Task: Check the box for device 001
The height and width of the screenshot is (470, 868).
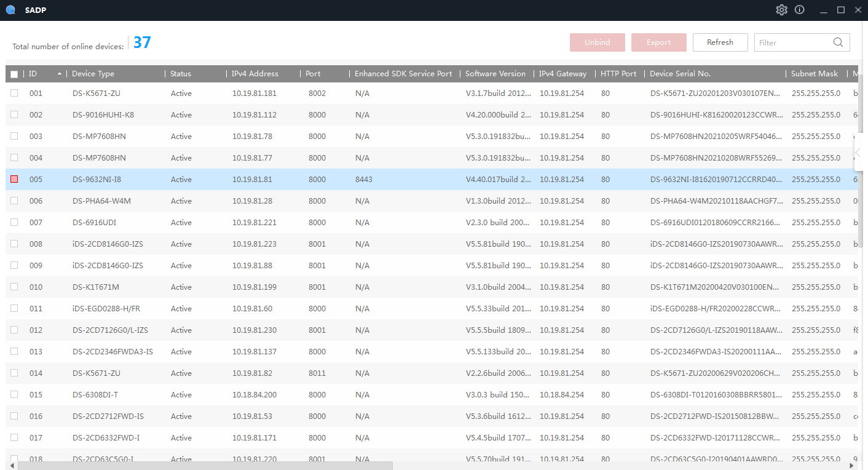Action: 14,93
